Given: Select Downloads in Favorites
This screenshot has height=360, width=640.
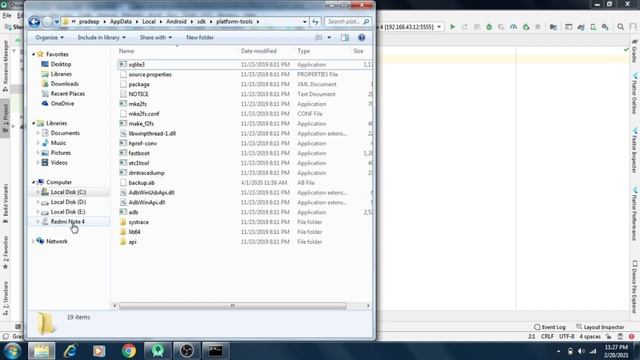Looking at the screenshot, I should [x=64, y=84].
